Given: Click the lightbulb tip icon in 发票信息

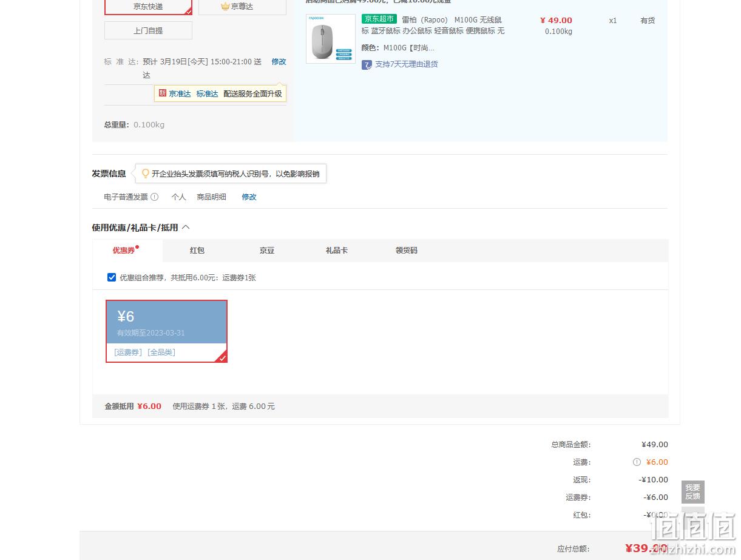Looking at the screenshot, I should click(145, 174).
